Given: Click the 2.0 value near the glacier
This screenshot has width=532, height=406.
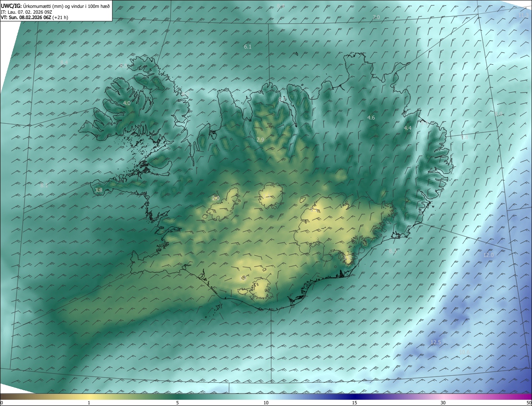Looking at the screenshot, I should [x=215, y=198].
